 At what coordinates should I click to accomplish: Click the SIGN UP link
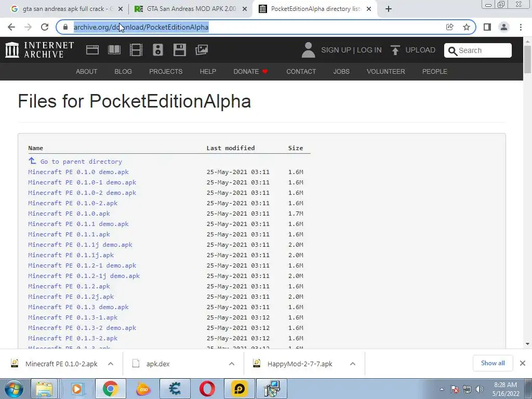336,50
